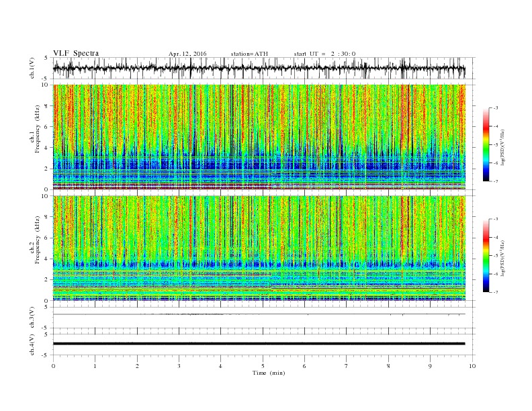This screenshot has width=532, height=411.
Task: Click the "8" frequency tick of ch.1 spectrogram
Action: (x=47, y=106)
